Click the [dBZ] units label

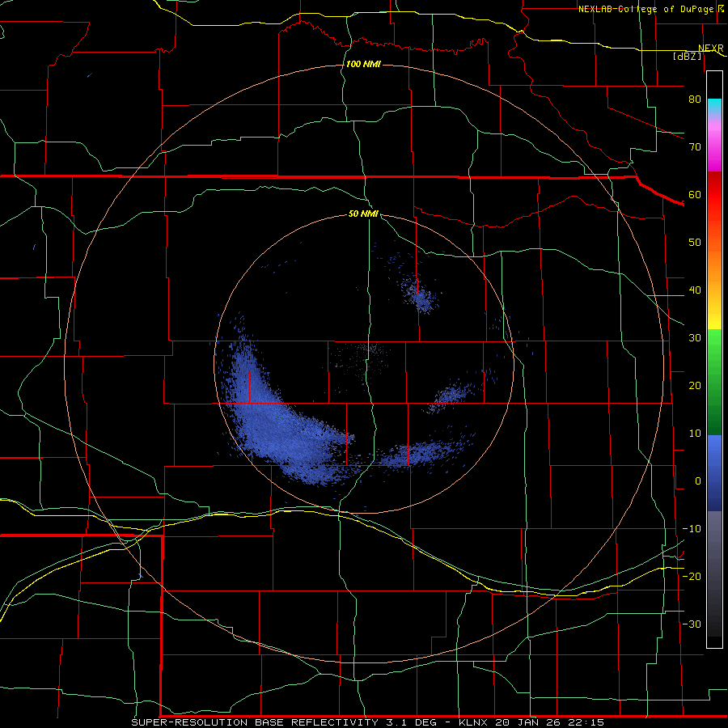pos(687,56)
